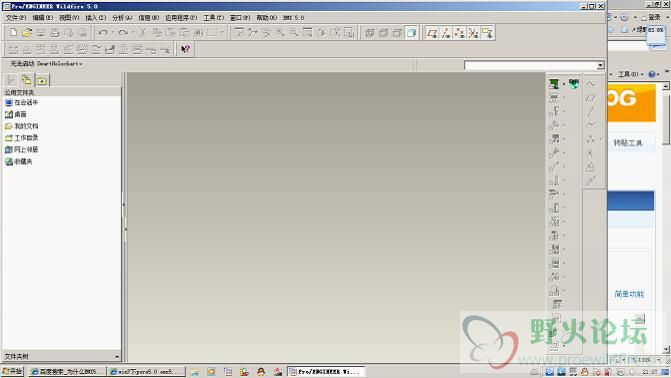Click the Undo arrow icon
Screen dimensions: 671x378
click(103, 33)
